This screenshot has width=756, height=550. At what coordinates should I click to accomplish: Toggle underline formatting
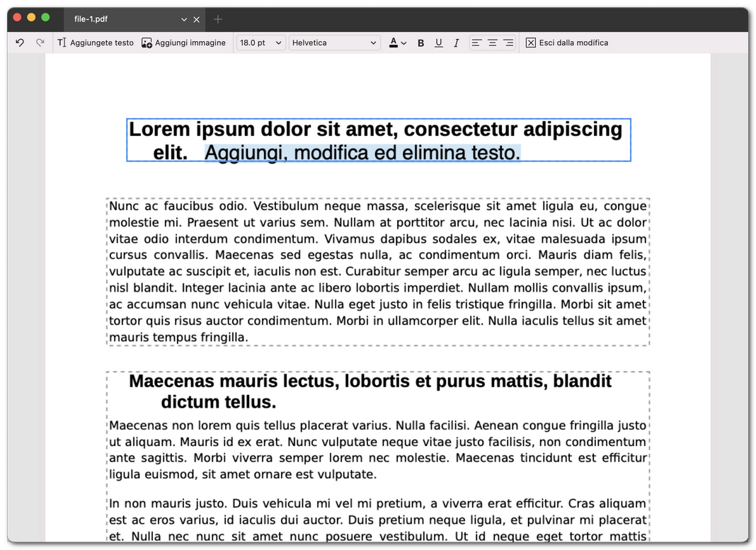439,42
